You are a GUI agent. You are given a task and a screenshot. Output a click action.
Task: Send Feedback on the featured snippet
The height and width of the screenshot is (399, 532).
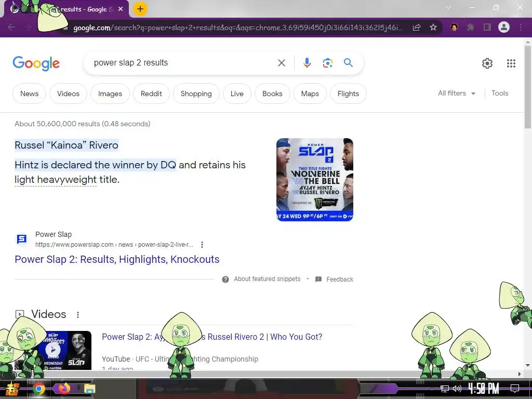[340, 279]
